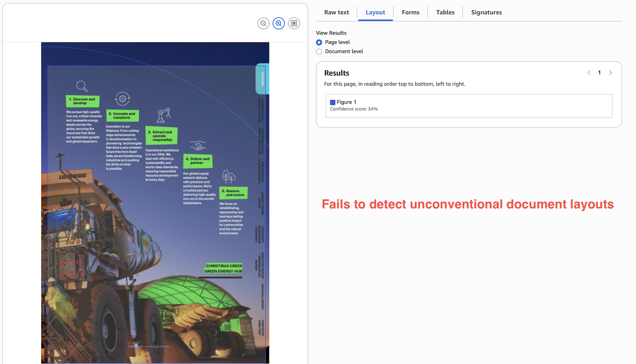Screen dimensions: 636x364
Task: Go to previous results page chevron
Action: click(x=589, y=72)
